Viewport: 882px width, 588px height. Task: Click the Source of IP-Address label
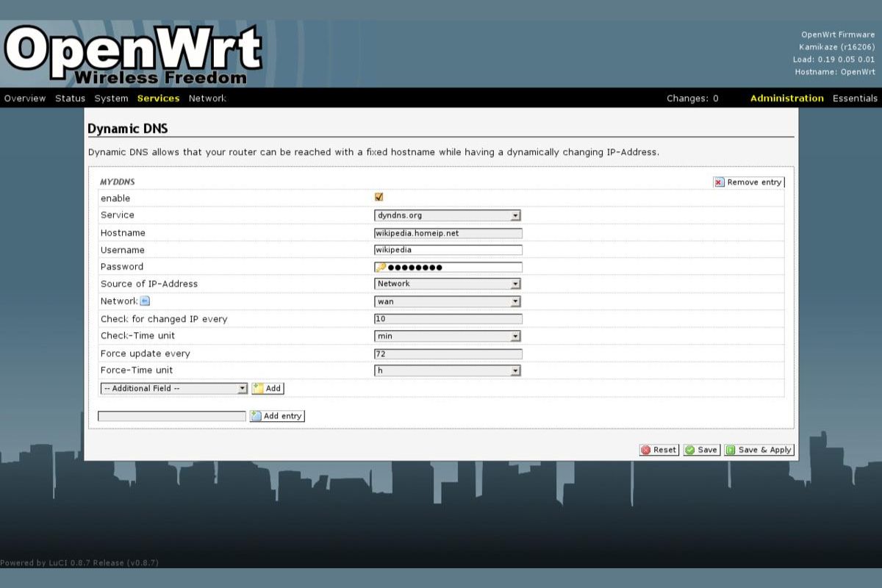[149, 284]
